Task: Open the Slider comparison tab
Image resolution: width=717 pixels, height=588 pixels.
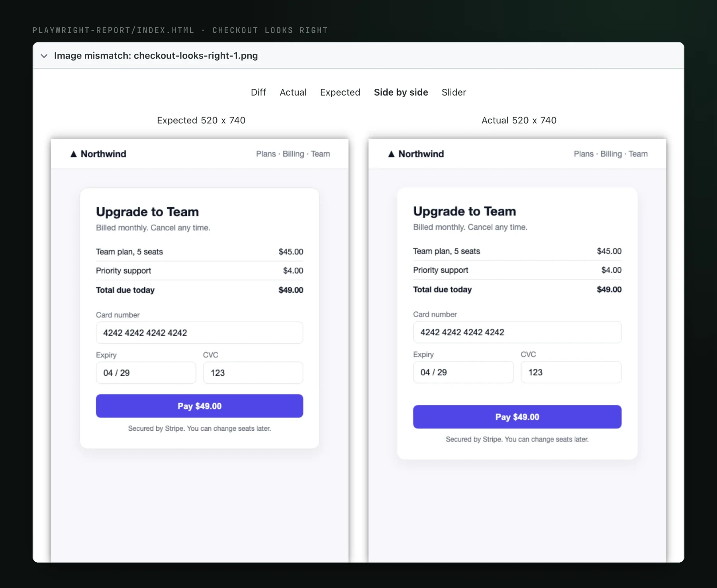Action: click(x=454, y=92)
